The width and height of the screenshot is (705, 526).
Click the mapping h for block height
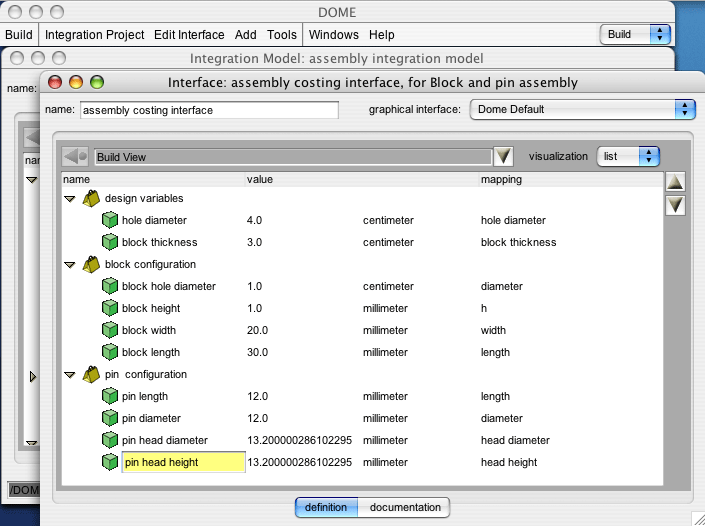[484, 308]
